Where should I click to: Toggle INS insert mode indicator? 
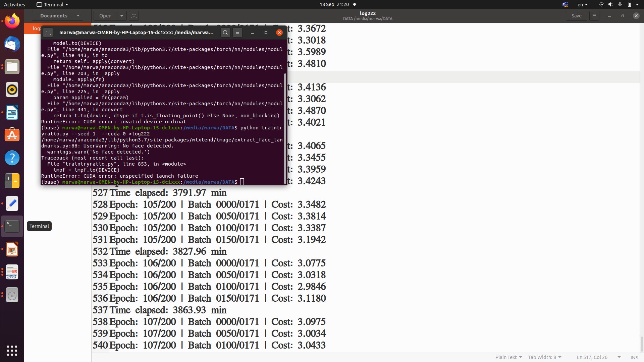click(x=634, y=357)
